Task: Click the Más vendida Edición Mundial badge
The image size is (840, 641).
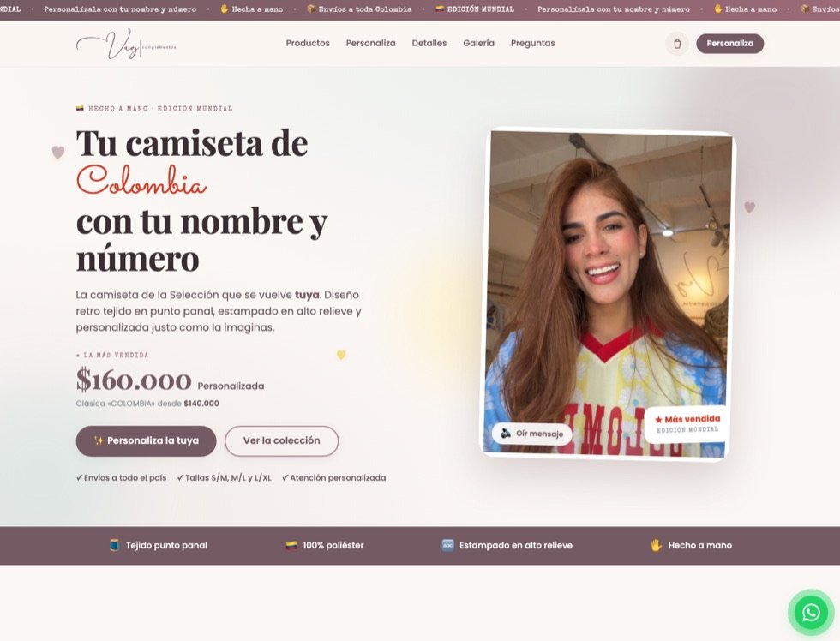Action: click(687, 423)
